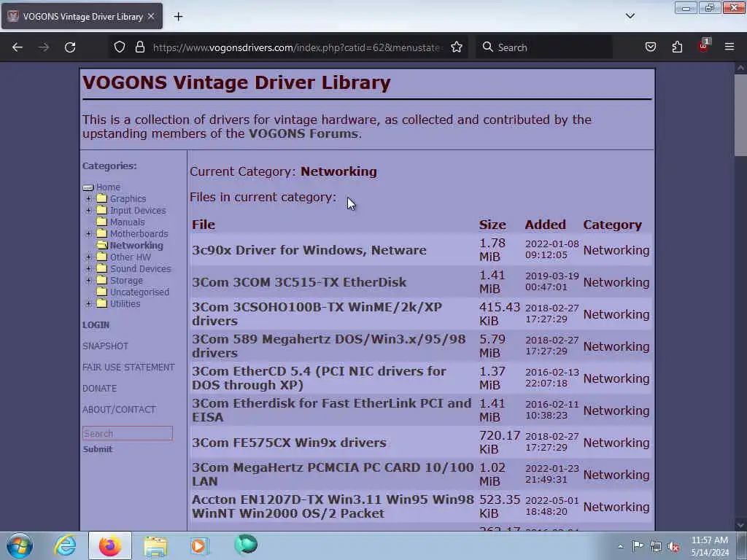Open the Manuals folder icon
Viewport: 747px width, 560px height.
[x=102, y=222]
